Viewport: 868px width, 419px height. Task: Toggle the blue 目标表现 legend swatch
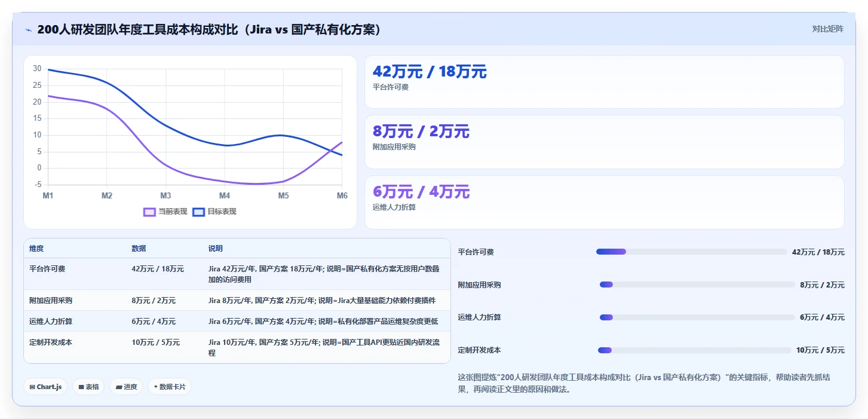click(198, 212)
